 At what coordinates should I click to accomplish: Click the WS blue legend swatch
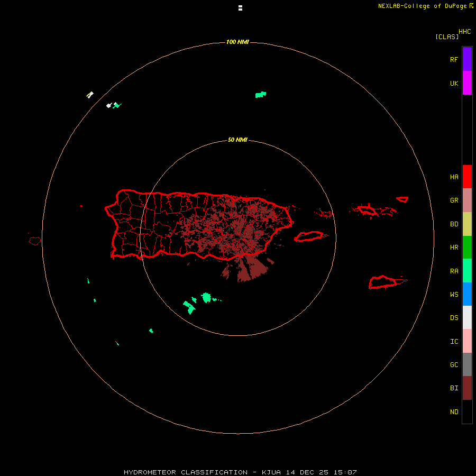coord(467,294)
